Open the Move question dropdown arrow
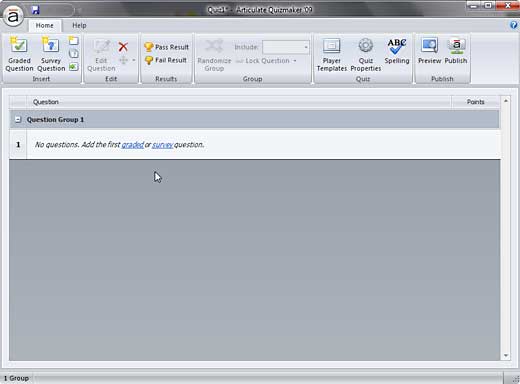Viewport: 520px width, 384px height. (x=134, y=60)
